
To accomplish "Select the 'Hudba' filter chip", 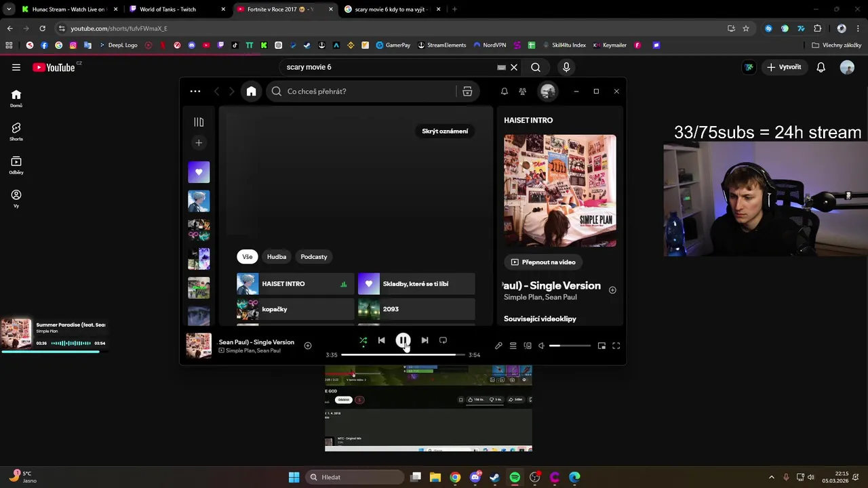I will [x=277, y=257].
